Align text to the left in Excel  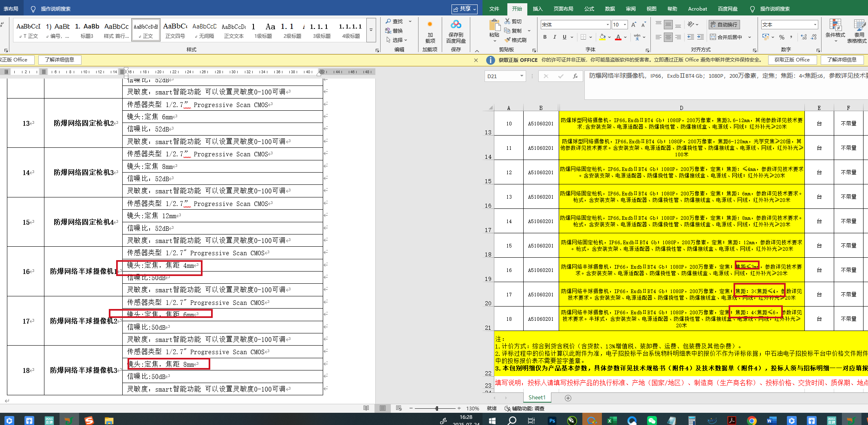[x=659, y=37]
